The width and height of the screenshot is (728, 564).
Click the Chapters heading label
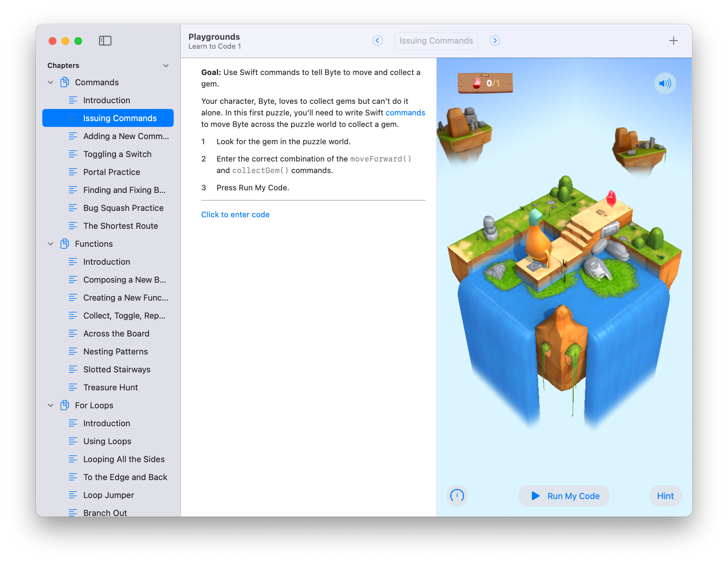[x=63, y=65]
